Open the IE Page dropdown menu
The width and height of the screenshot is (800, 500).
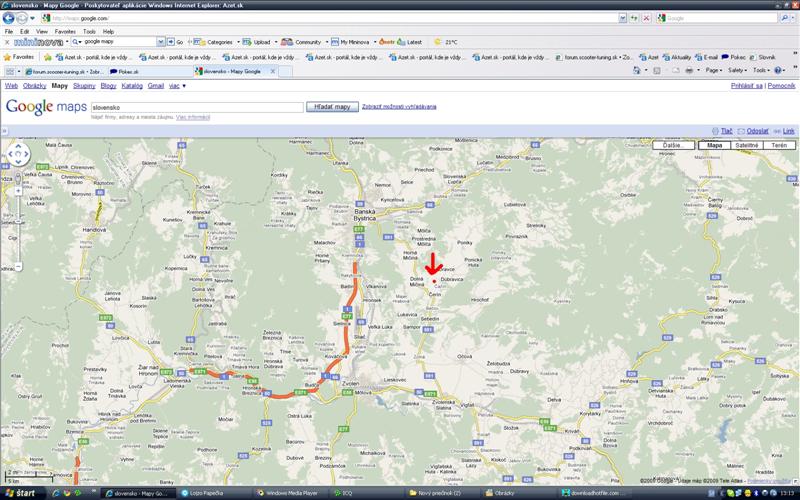(714, 71)
